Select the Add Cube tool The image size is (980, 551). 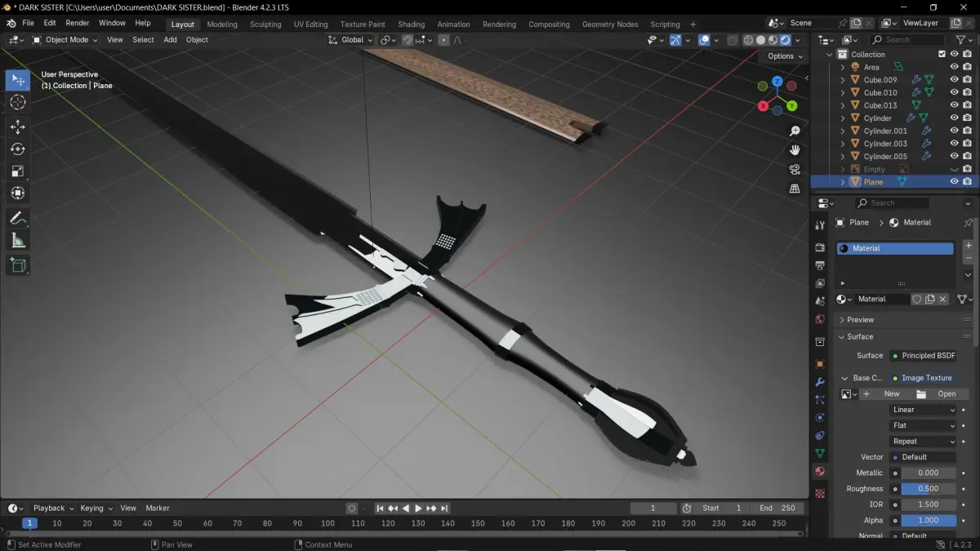point(18,264)
